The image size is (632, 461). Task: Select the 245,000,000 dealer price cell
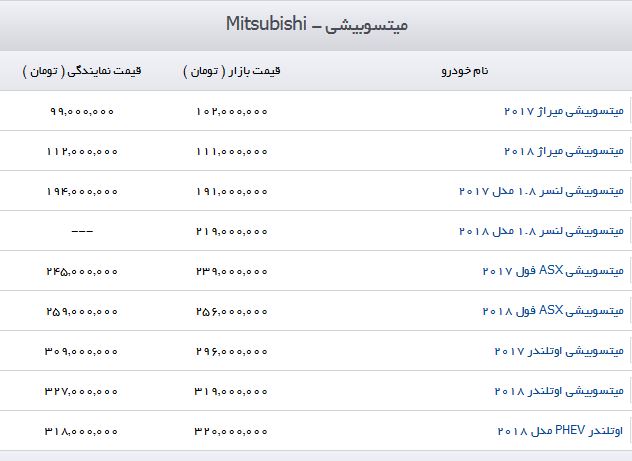[82, 272]
